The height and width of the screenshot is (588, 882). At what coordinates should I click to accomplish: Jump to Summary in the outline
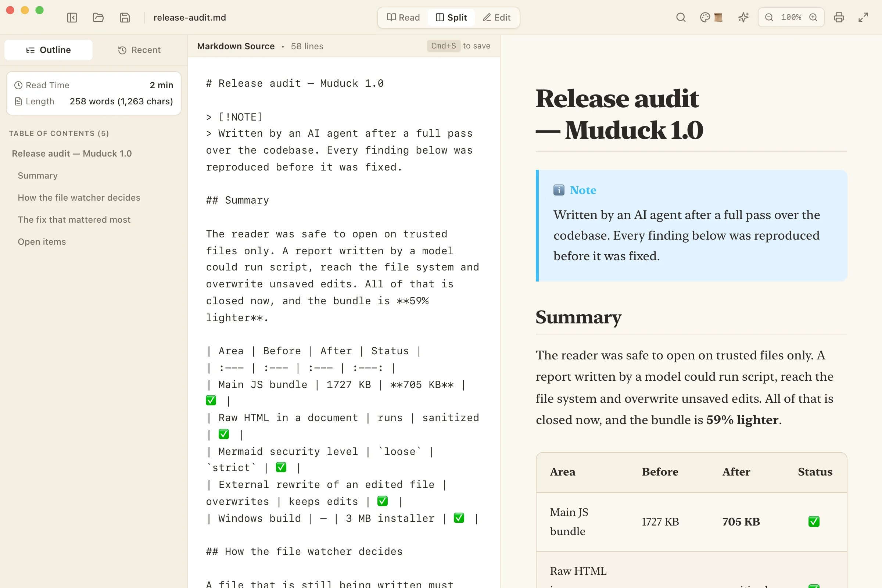(37, 176)
